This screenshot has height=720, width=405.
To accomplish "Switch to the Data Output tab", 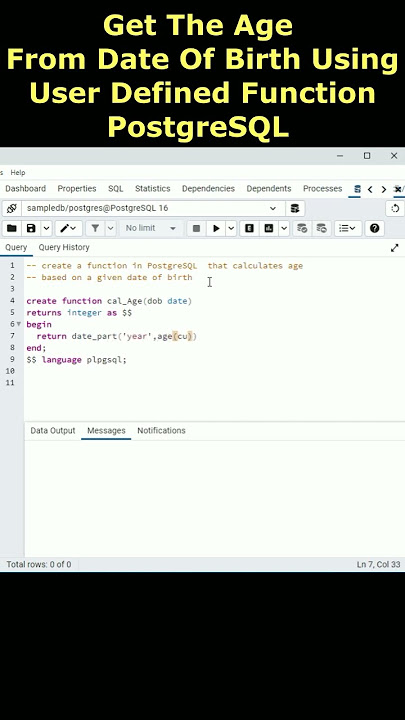I will click(53, 431).
